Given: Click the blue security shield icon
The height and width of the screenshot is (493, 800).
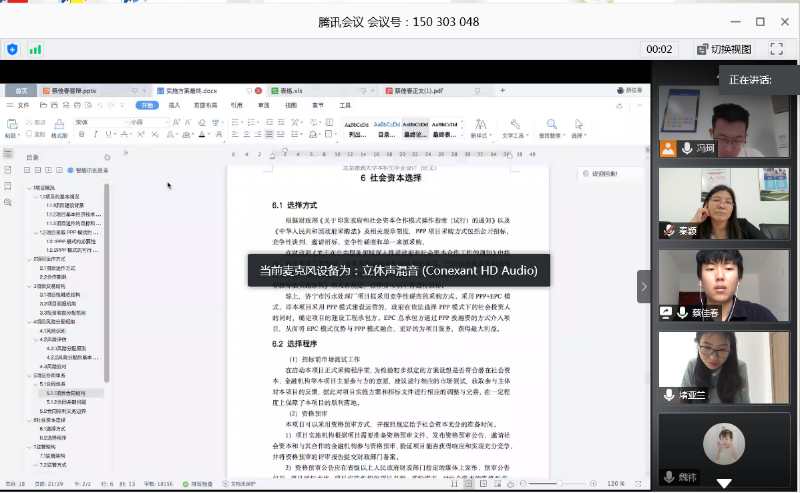Looking at the screenshot, I should click(12, 49).
